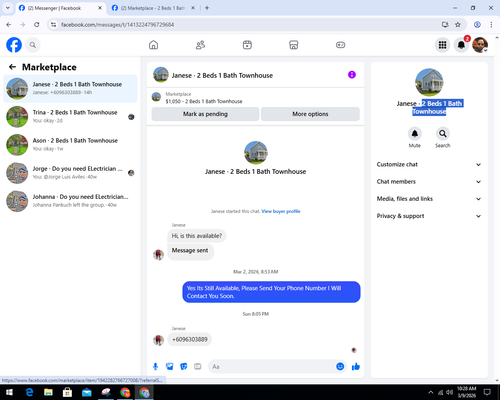Open the Facebook logo home link
500x400 pixels.
coord(14,45)
